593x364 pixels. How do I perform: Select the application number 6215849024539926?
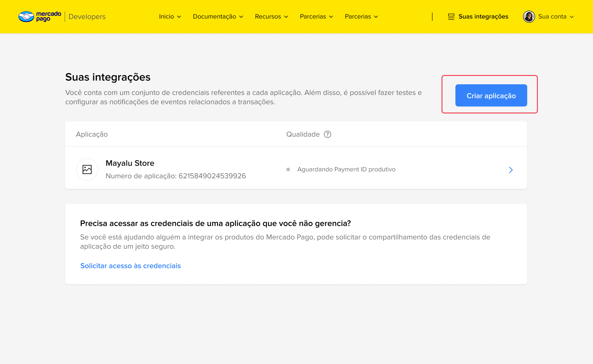[212, 176]
